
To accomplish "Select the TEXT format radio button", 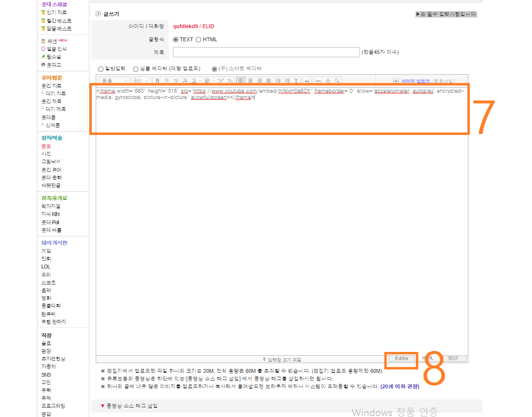I will click(x=175, y=40).
